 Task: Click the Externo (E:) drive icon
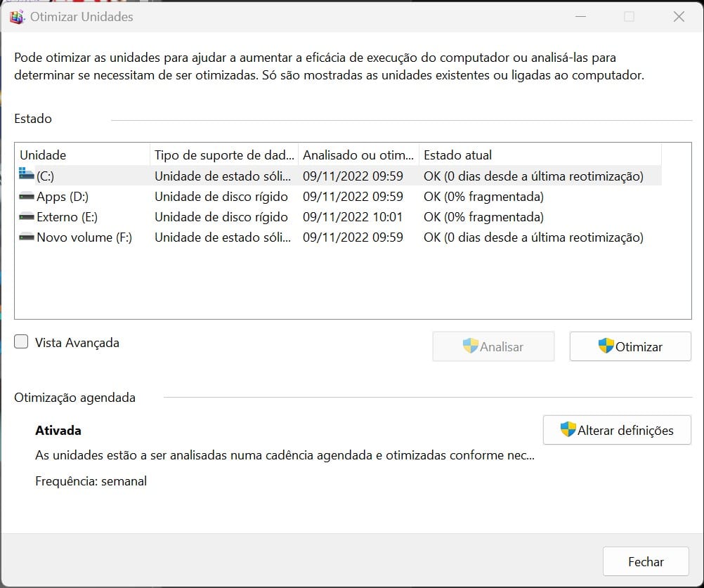tap(27, 217)
